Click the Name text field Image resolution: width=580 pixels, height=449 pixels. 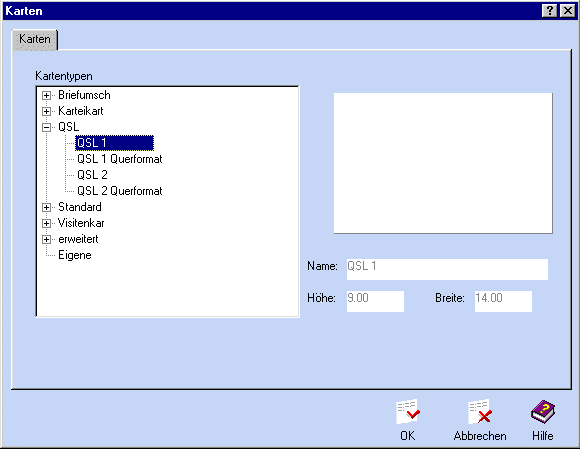(447, 269)
